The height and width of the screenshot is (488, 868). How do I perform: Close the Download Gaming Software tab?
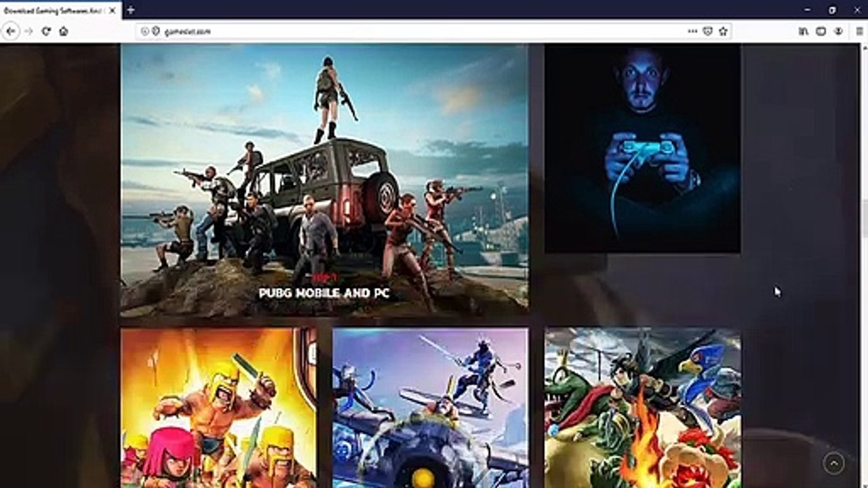tap(113, 10)
